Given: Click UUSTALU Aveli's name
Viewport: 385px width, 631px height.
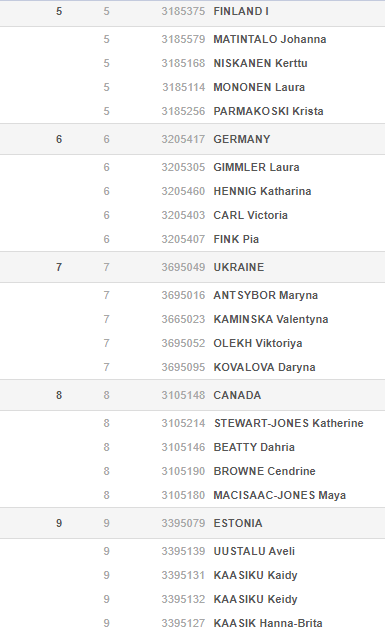Looking at the screenshot, I should pyautogui.click(x=254, y=551).
